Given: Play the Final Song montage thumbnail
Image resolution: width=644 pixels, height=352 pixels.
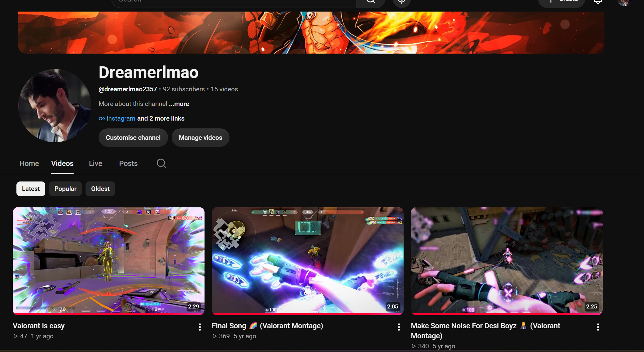Looking at the screenshot, I should pos(308,261).
